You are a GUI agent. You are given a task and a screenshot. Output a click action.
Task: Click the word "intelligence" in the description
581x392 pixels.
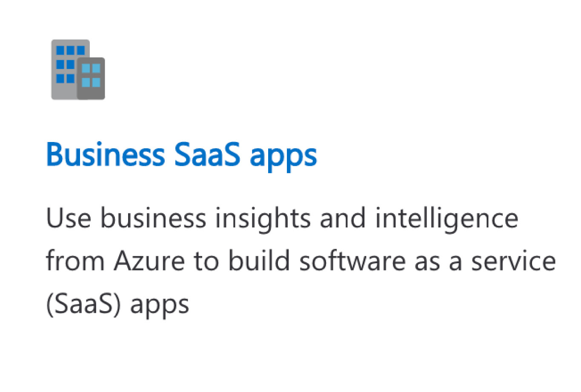tap(446, 219)
